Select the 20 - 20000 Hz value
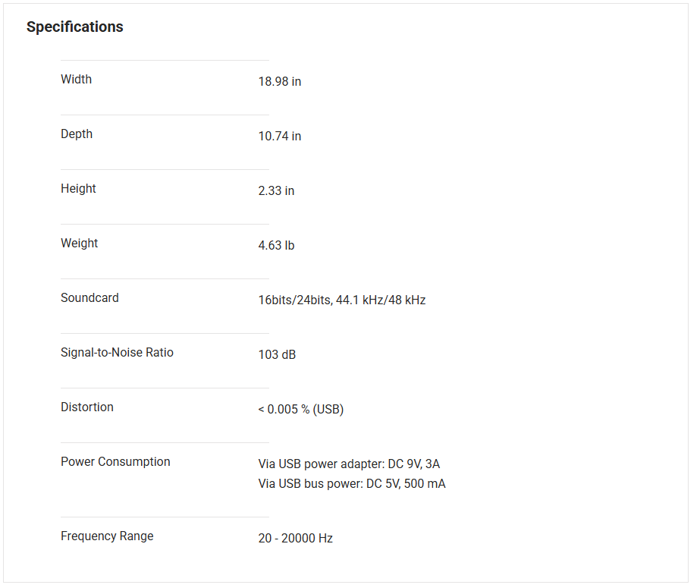 [x=295, y=539]
